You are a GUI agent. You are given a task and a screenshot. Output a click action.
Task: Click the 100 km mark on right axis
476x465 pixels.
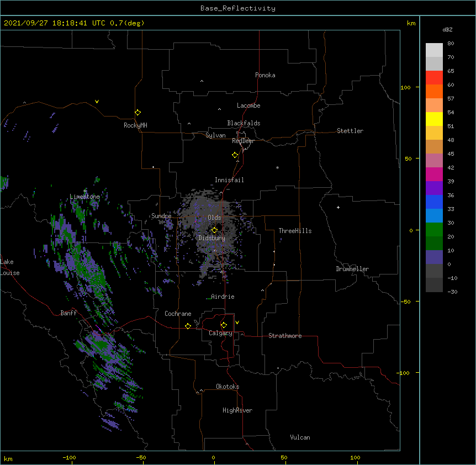(x=405, y=87)
